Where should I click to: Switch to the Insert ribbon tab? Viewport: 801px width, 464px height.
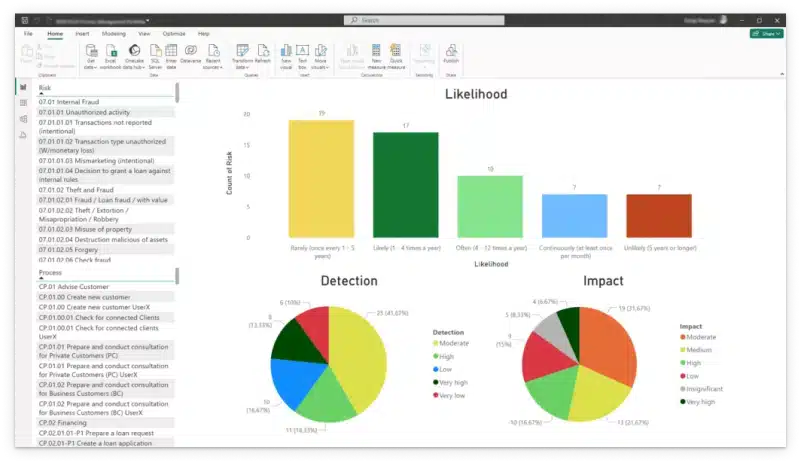tap(82, 34)
